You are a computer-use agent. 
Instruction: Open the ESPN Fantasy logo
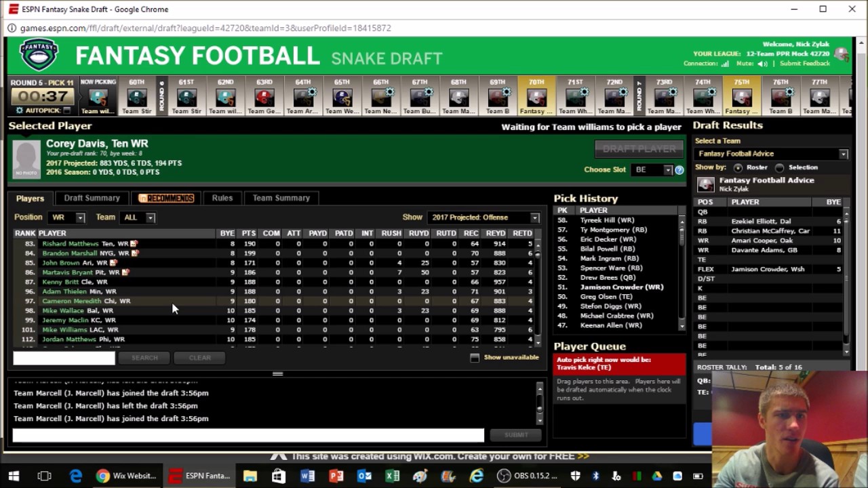39,55
